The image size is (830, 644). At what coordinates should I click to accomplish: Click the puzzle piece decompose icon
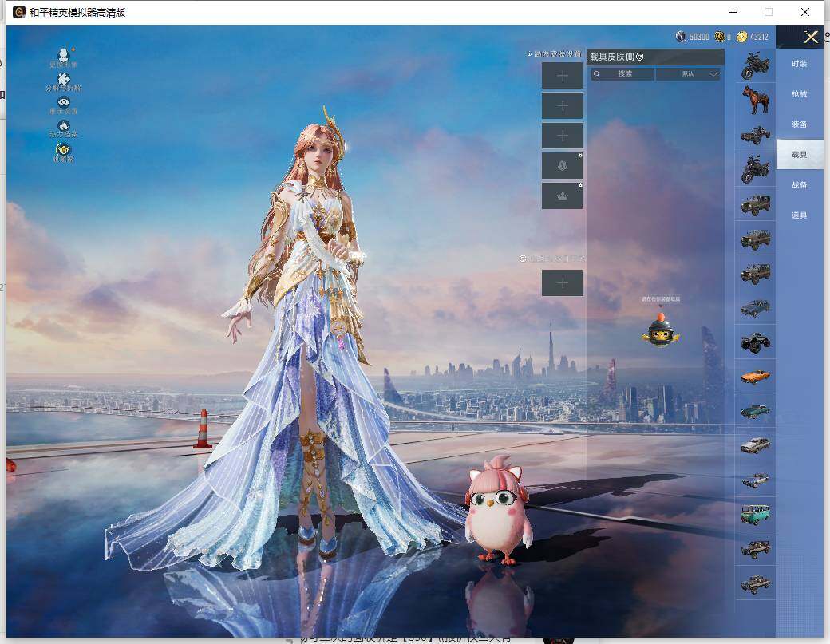64,79
